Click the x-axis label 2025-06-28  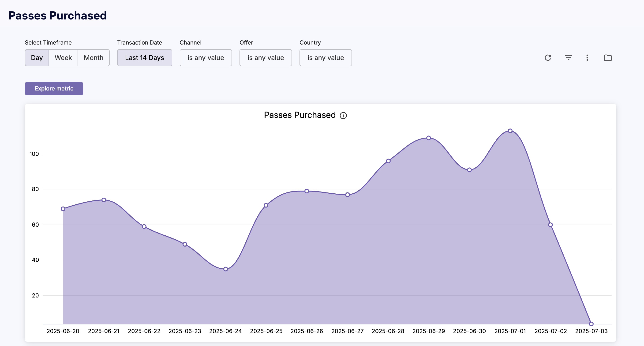[388, 331]
